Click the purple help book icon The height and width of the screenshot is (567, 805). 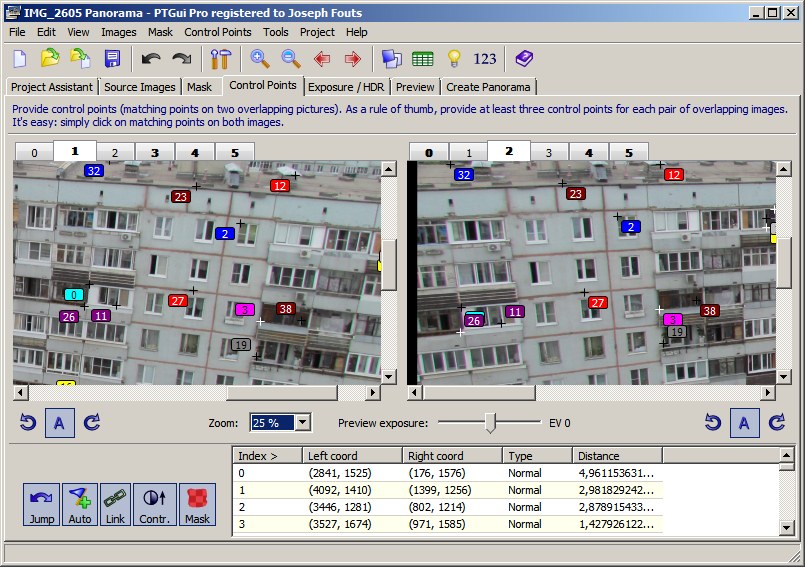(524, 59)
